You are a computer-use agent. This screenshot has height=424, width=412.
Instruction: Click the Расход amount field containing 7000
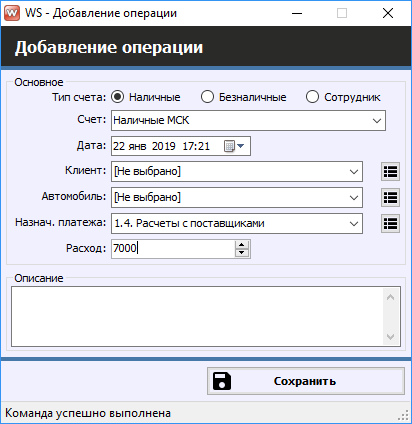pyautogui.click(x=173, y=249)
